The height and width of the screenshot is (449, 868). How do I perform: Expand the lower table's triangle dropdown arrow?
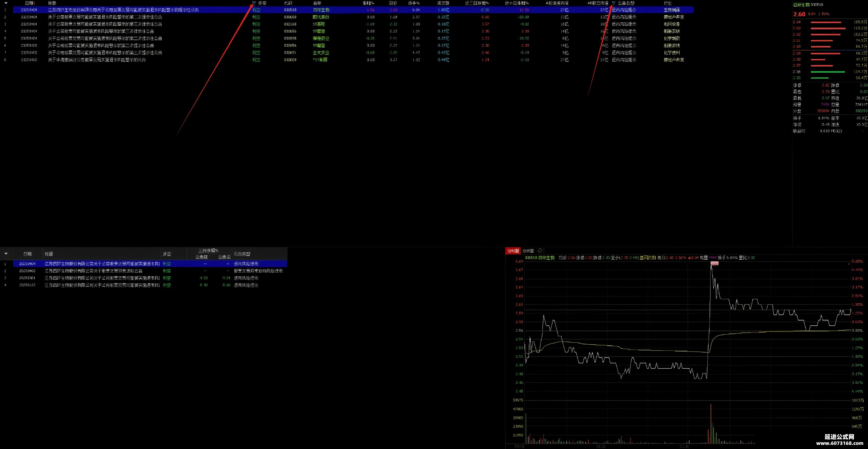[x=6, y=254]
